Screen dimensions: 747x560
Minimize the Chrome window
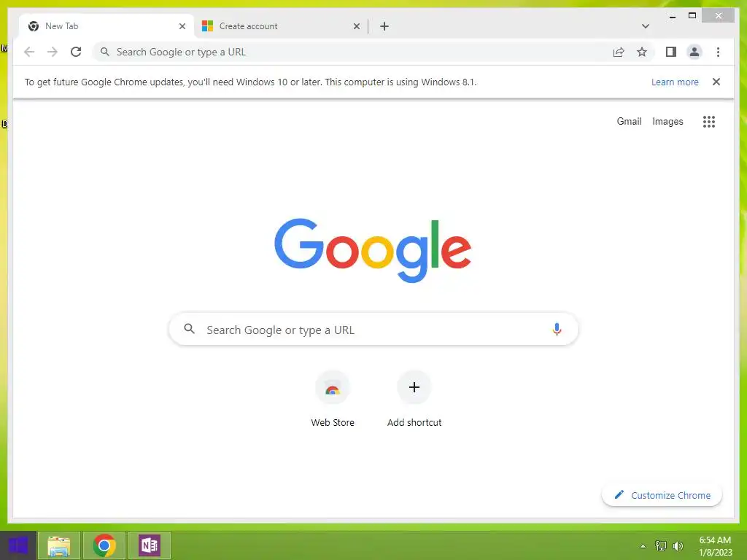tap(673, 16)
